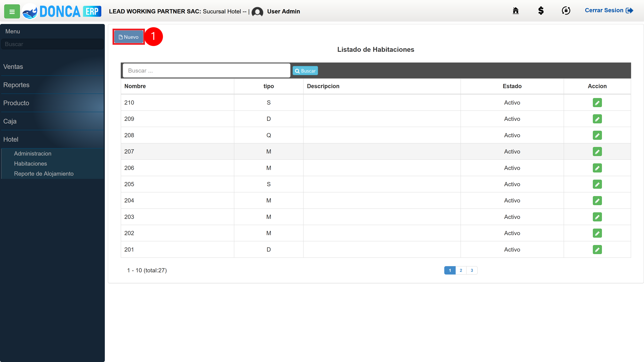Screen dimensions: 644x362
Task: Edit room 207 with pencil icon
Action: point(597,152)
